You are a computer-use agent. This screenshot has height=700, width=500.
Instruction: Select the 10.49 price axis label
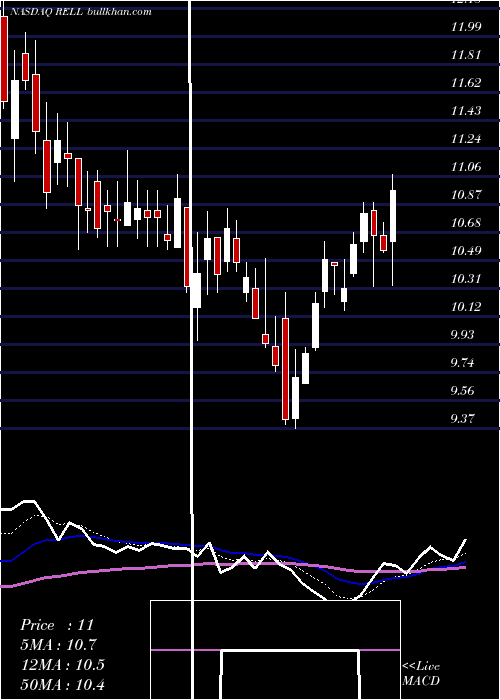[x=466, y=251]
